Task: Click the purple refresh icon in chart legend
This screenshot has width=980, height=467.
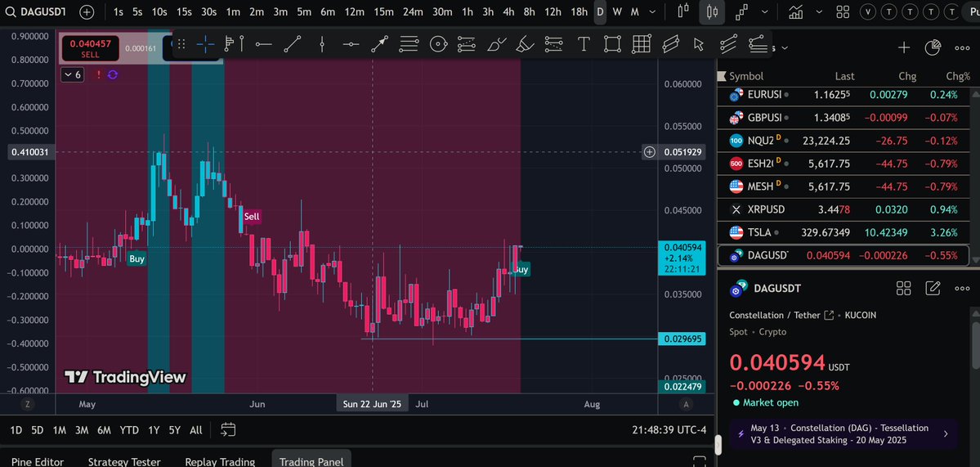Action: pos(113,74)
